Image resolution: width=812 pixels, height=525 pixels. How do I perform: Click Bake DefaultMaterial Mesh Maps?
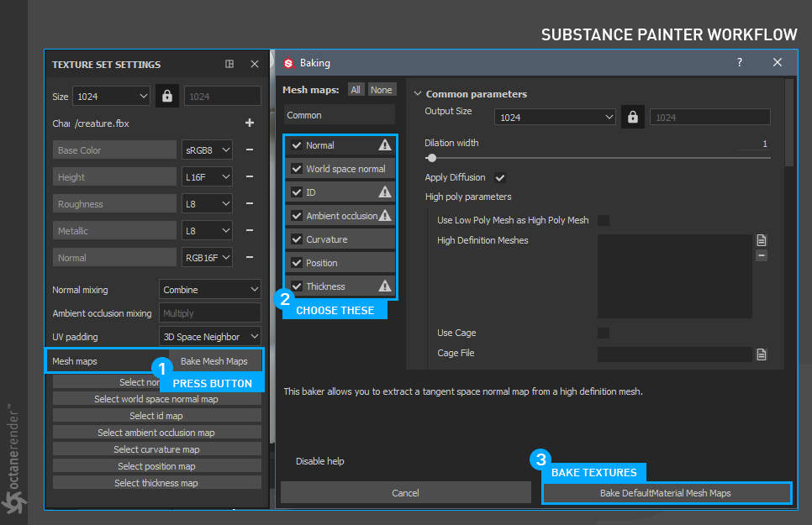click(666, 493)
